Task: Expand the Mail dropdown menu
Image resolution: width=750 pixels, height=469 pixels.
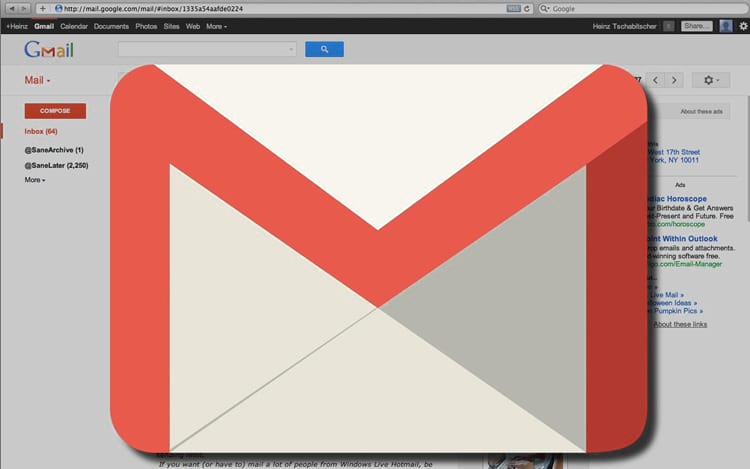Action: point(37,80)
